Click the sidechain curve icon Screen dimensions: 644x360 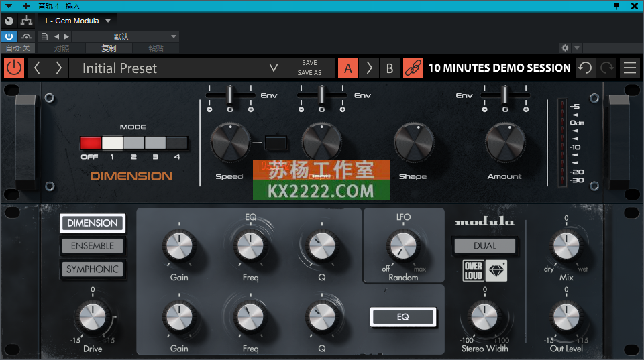26,36
